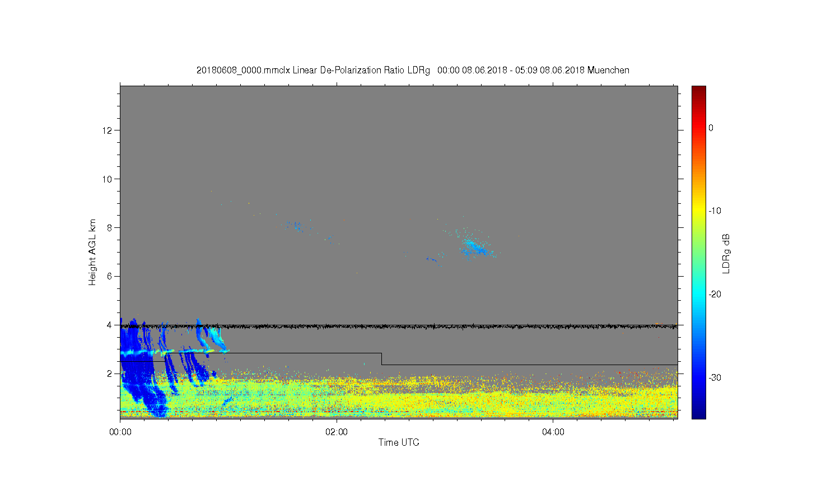Click the step in the black line after 02:00
Viewport: 840px width, 504px height.
click(x=382, y=359)
